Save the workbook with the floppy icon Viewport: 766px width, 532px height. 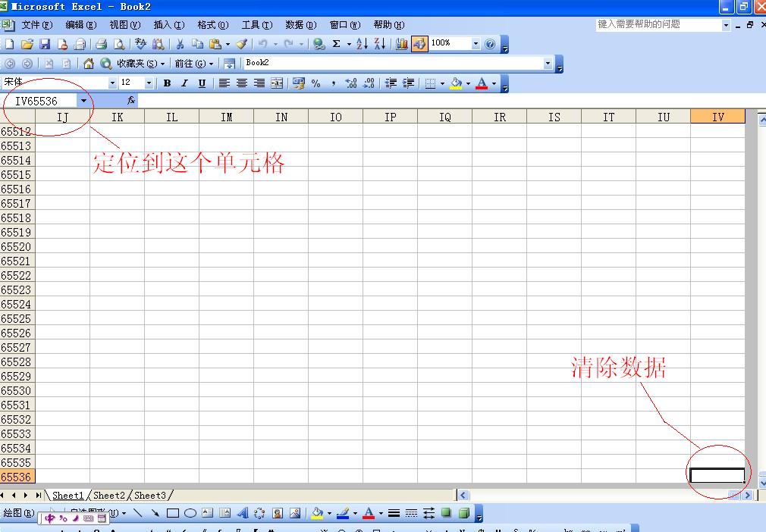pyautogui.click(x=45, y=44)
